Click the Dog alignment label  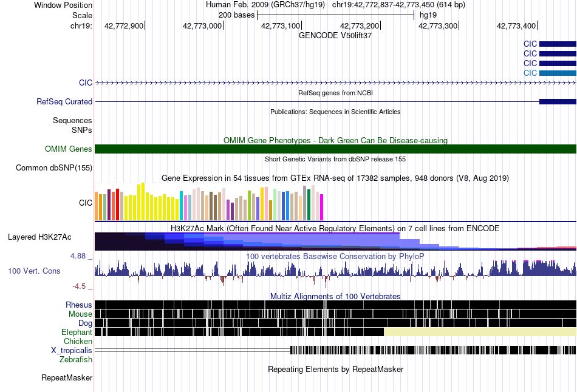pyautogui.click(x=86, y=323)
